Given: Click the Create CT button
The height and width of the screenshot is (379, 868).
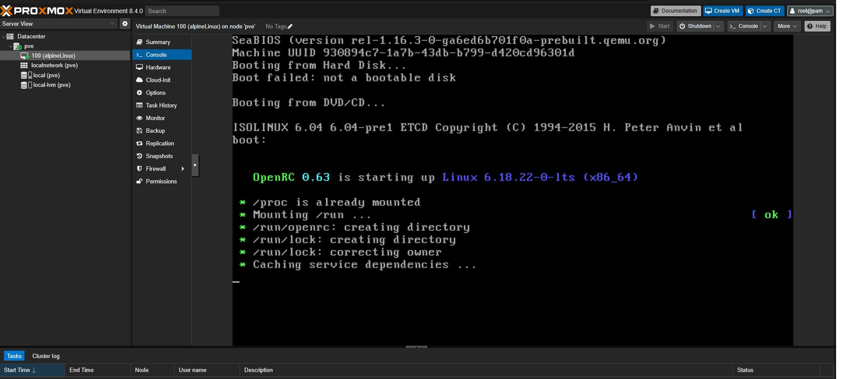Looking at the screenshot, I should (764, 11).
